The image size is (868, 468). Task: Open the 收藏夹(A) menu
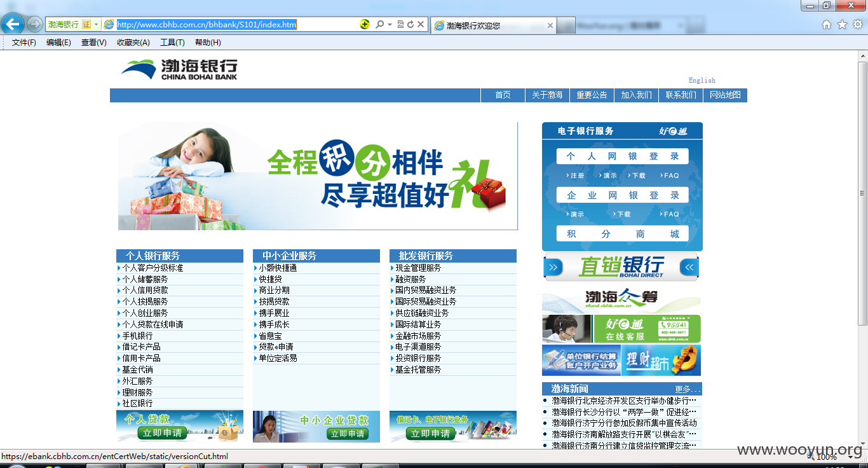point(133,43)
